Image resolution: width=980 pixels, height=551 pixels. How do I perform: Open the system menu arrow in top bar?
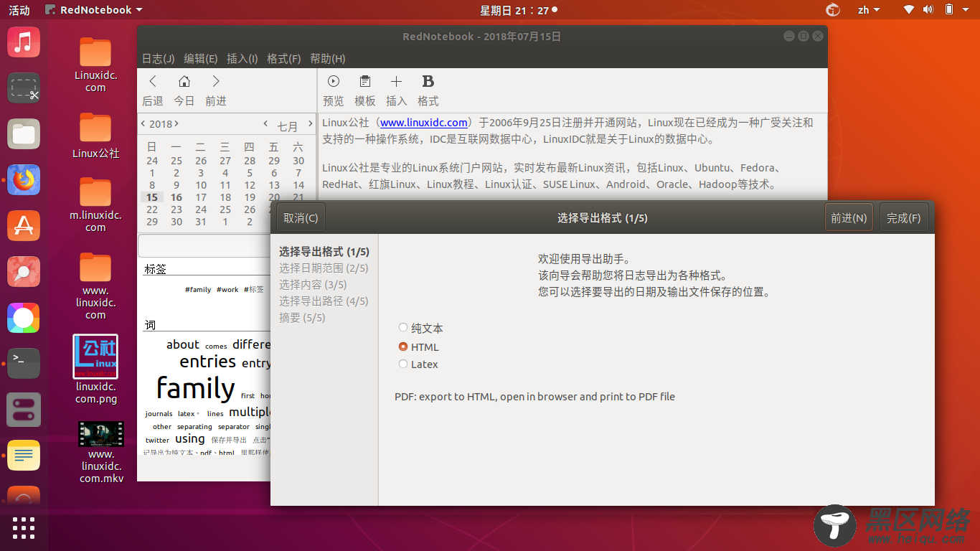point(966,9)
